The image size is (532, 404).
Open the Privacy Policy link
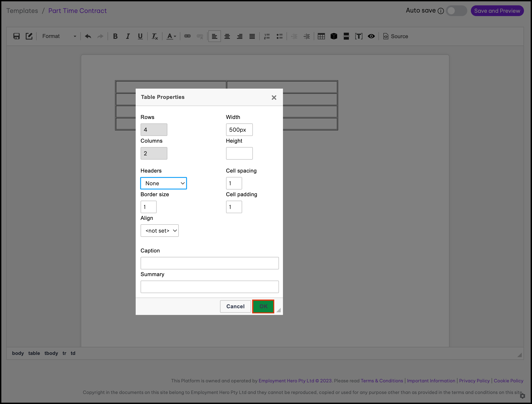[474, 381]
